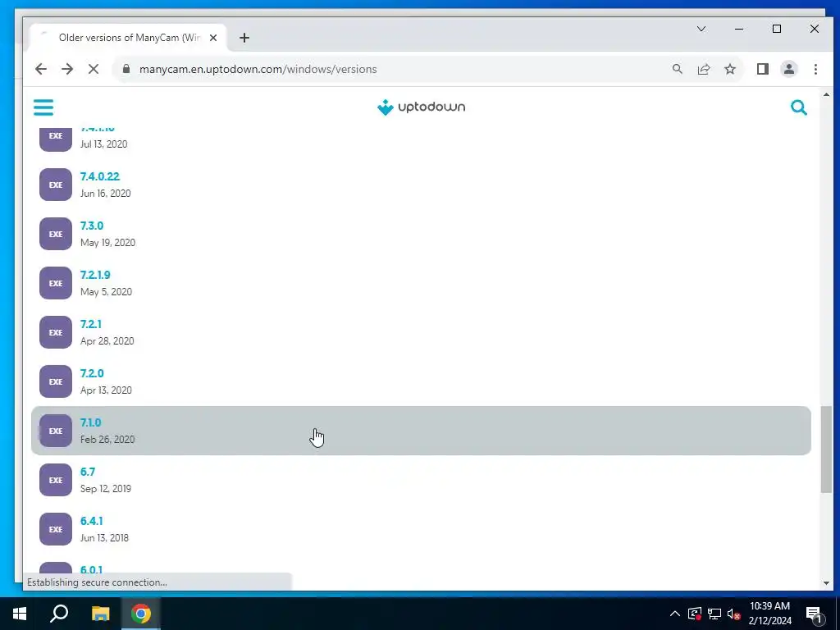840x630 pixels.
Task: Click the Jun 16, 2020 date text
Action: coord(106,194)
